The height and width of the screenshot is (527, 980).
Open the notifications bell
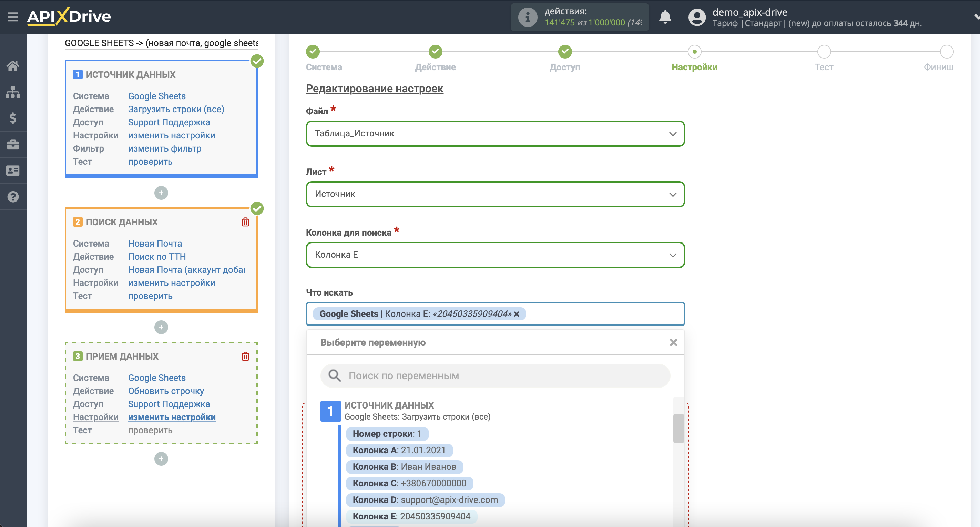point(665,17)
